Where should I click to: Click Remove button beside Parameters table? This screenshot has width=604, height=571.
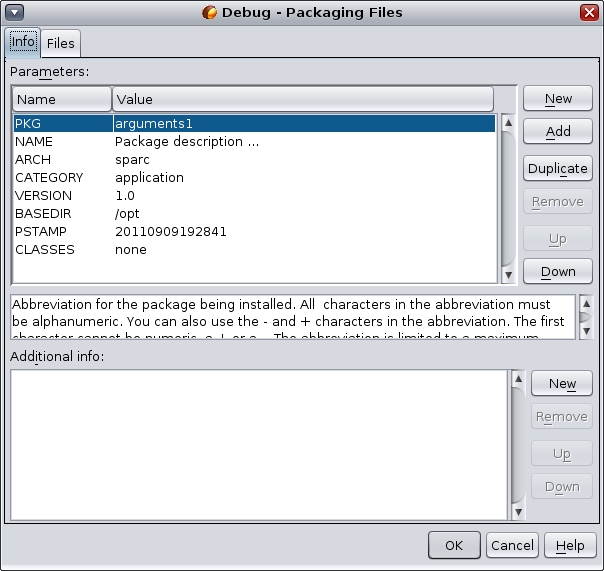[557, 202]
